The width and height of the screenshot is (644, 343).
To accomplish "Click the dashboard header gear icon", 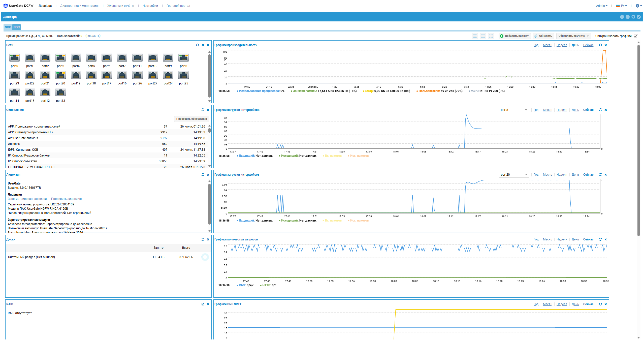I will [633, 17].
